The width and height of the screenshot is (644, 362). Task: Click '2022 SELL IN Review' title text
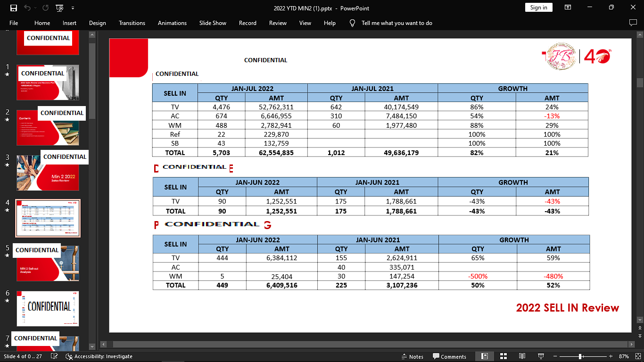point(568,308)
